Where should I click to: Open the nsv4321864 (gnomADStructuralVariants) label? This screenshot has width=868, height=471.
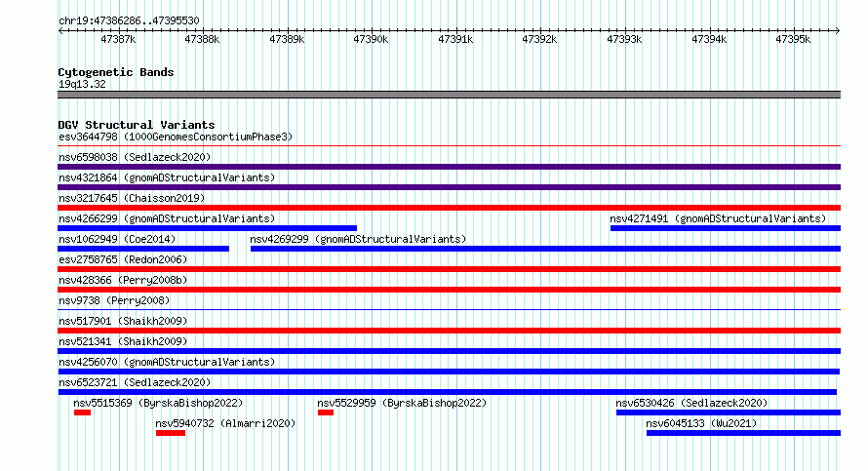point(167,177)
